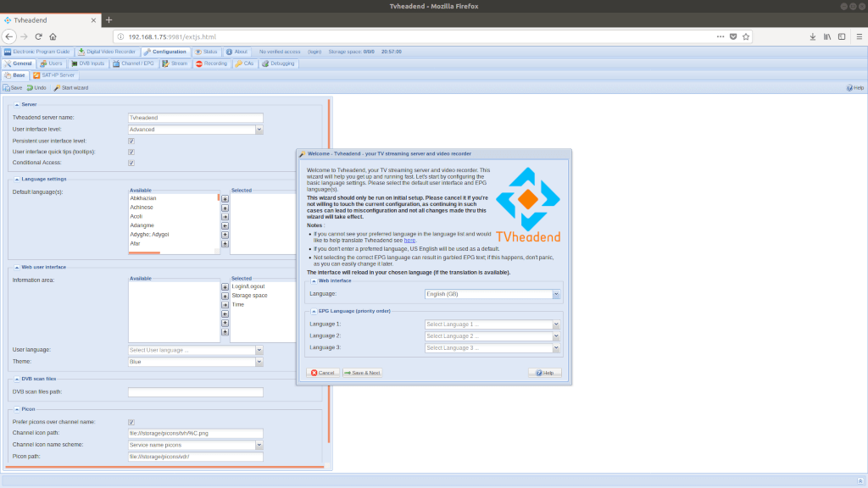This screenshot has height=488, width=868.
Task: Click the Undo arrow icon
Action: pyautogui.click(x=31, y=88)
